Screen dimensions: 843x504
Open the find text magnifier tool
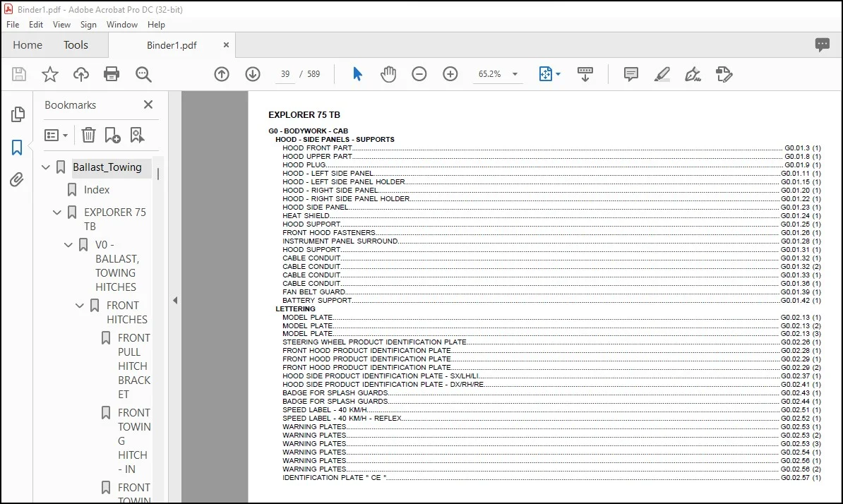(x=143, y=74)
